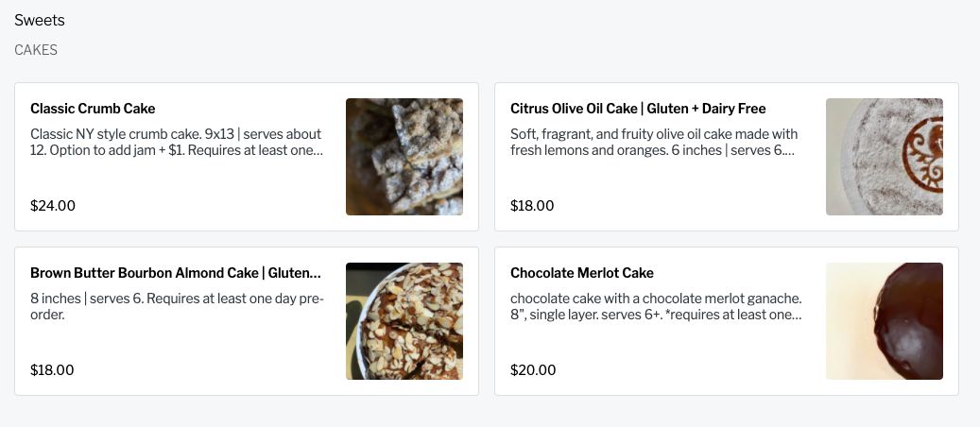Click the $18.00 Brown Butter Bourbon Almond price

coord(53,369)
